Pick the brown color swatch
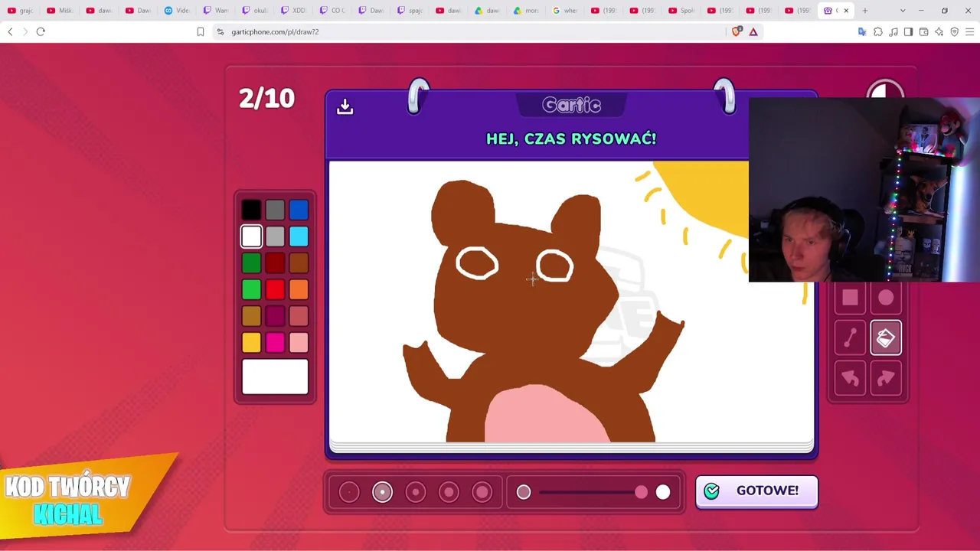This screenshot has width=980, height=551. click(299, 263)
